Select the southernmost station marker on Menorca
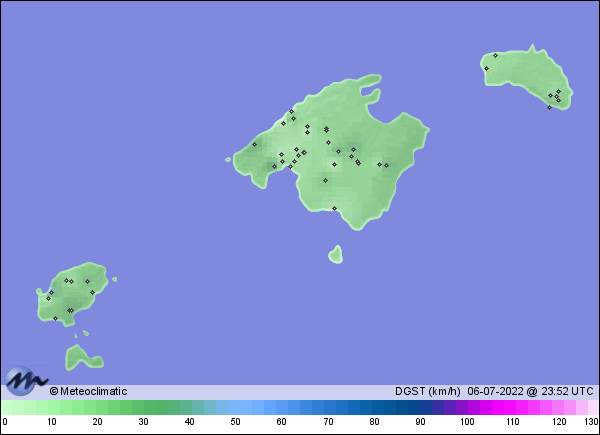600x435 pixels. pos(549,108)
